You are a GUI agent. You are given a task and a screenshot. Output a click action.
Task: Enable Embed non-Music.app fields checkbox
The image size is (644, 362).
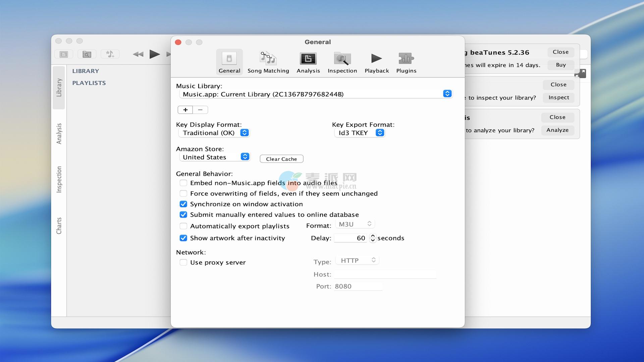click(x=183, y=183)
